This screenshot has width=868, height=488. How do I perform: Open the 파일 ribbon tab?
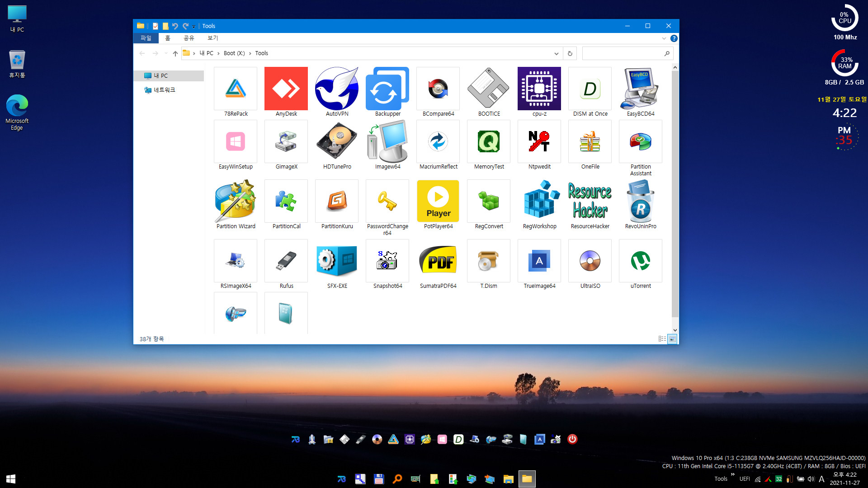coord(146,38)
